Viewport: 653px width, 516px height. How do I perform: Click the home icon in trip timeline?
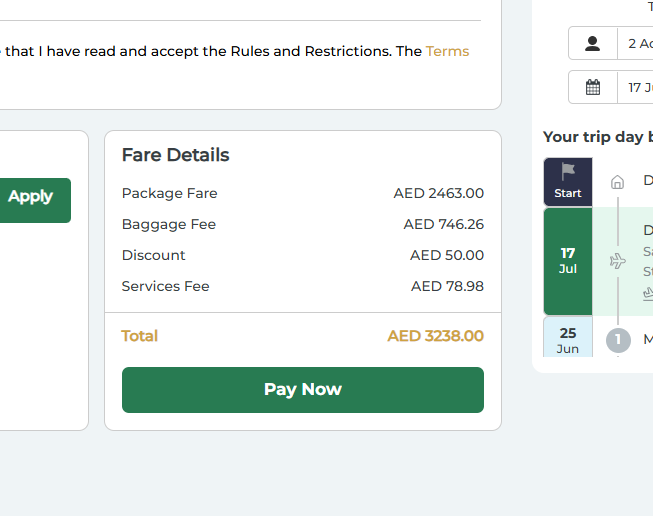click(618, 182)
